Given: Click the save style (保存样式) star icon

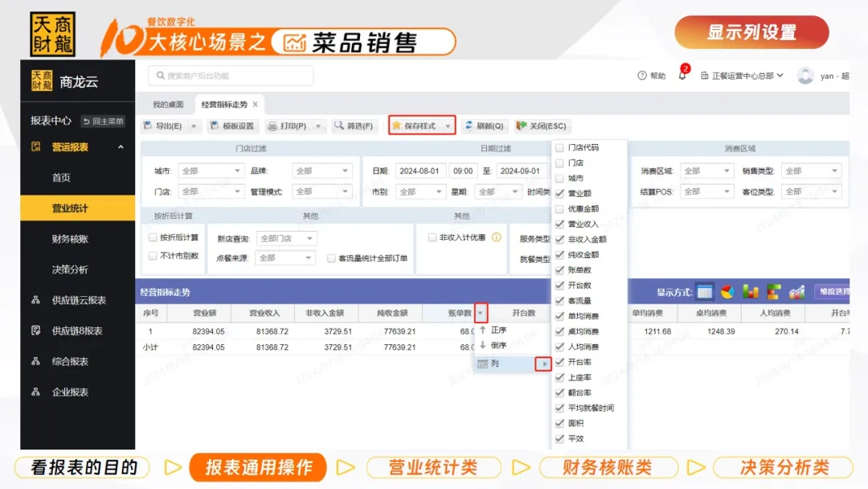Looking at the screenshot, I should pos(396,125).
